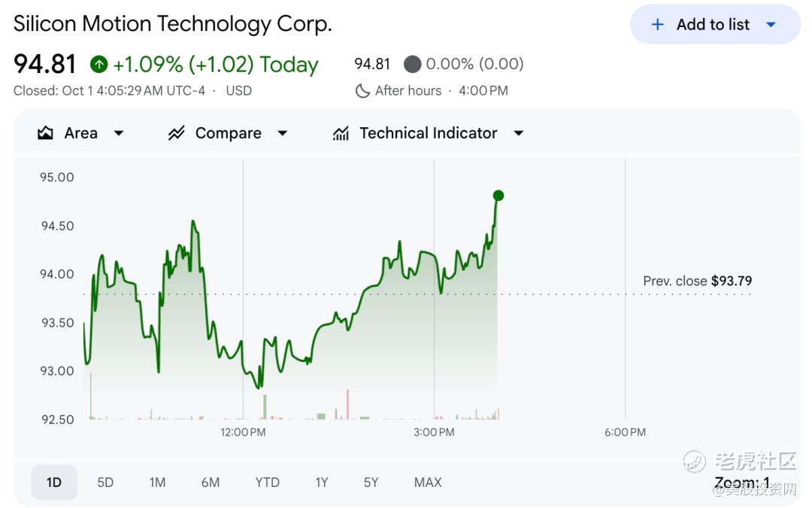
Task: Switch to the 6M range
Action: click(x=211, y=482)
